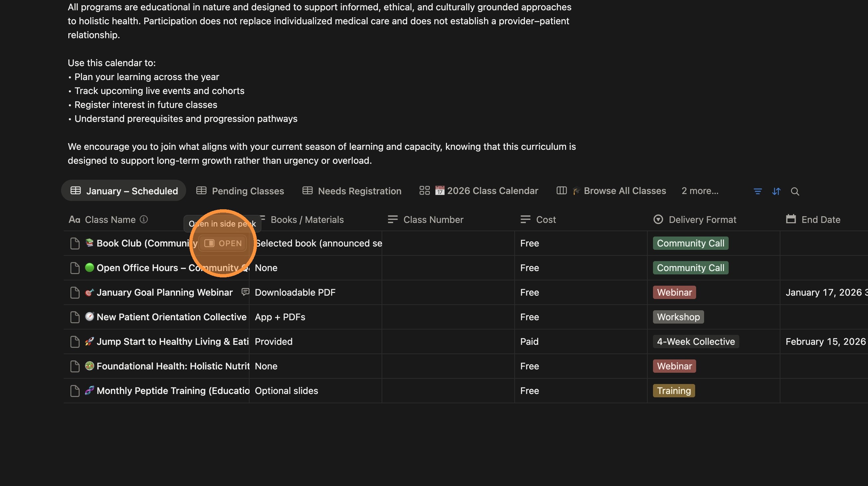Click the page icon beside Monthly Peptide Training

click(x=74, y=391)
